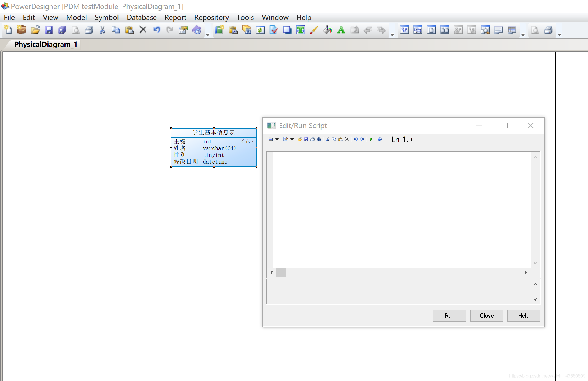Click the fill color paint bucket icon
This screenshot has width=588, height=381.
(327, 30)
